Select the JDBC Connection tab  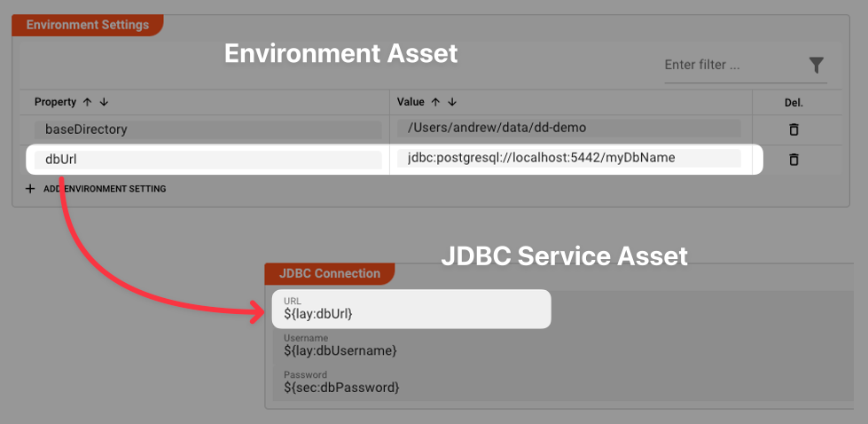pyautogui.click(x=329, y=273)
